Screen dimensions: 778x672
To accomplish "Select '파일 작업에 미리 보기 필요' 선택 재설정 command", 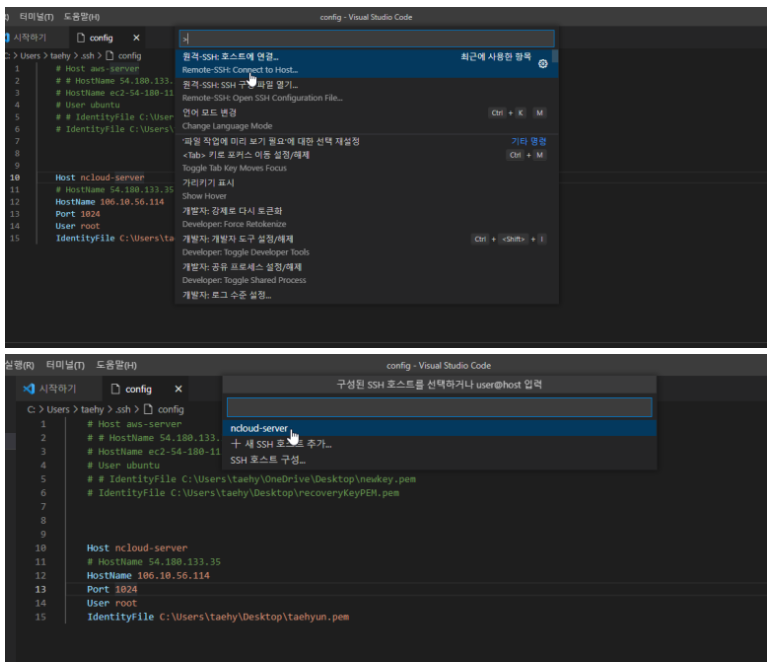I will point(367,141).
